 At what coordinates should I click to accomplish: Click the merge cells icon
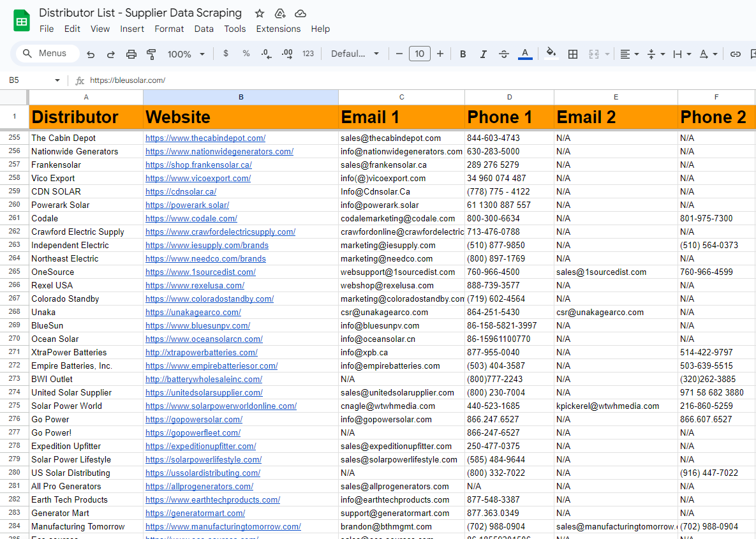594,54
